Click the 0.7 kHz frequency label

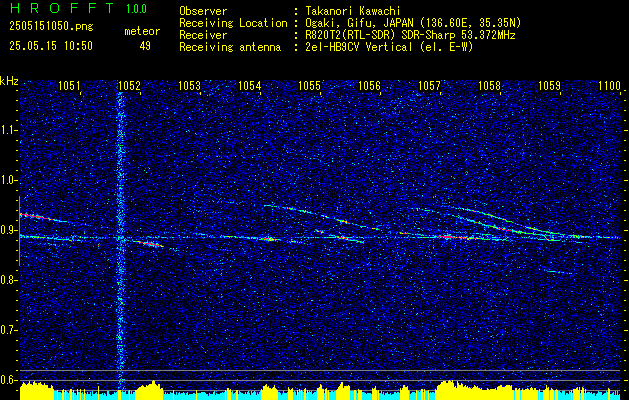point(9,330)
